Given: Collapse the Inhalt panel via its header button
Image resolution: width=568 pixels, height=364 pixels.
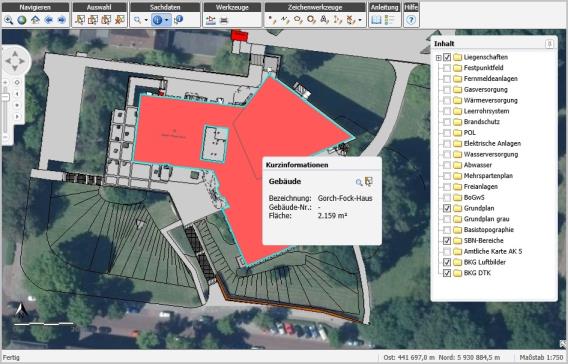Looking at the screenshot, I should (x=549, y=44).
